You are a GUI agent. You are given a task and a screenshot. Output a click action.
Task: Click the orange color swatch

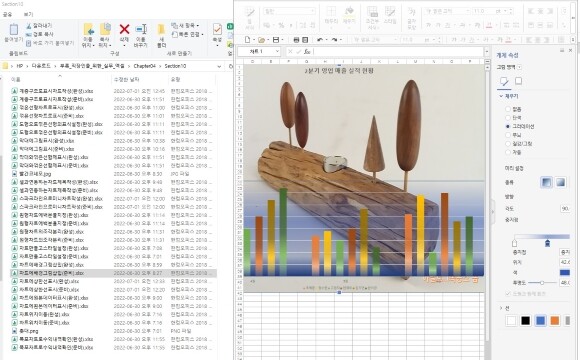[x=554, y=320]
